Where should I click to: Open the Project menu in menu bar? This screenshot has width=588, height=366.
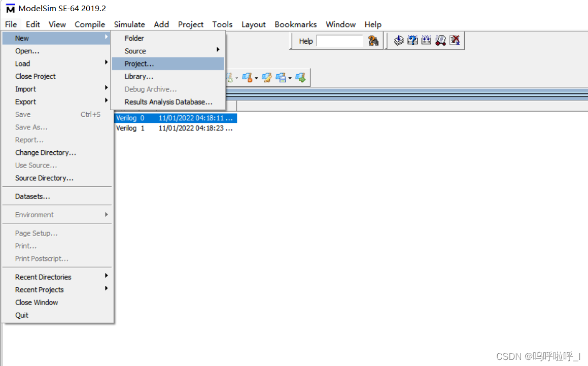pyautogui.click(x=190, y=24)
